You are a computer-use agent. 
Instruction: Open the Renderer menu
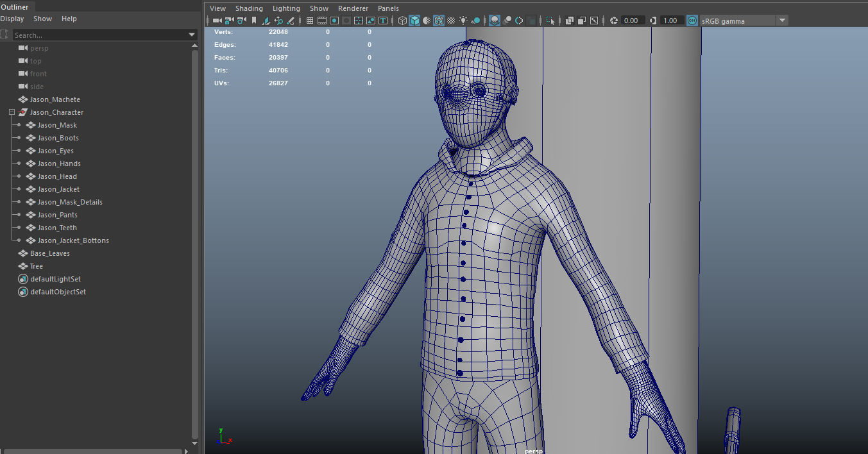pyautogui.click(x=353, y=8)
